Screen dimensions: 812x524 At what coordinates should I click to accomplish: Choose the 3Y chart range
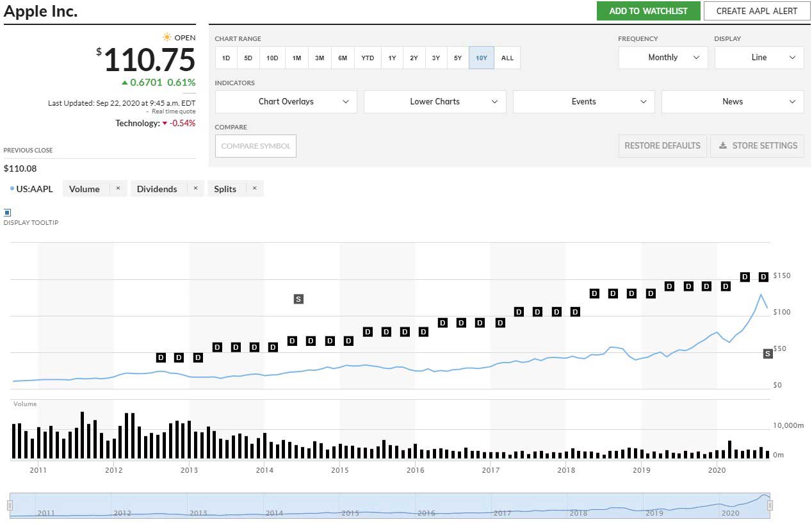(x=435, y=58)
